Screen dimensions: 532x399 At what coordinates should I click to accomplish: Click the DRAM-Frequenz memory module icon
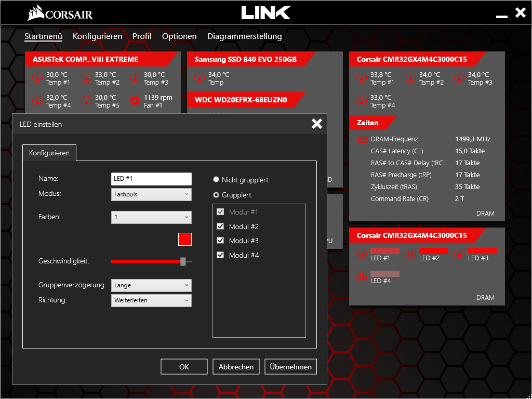(362, 139)
